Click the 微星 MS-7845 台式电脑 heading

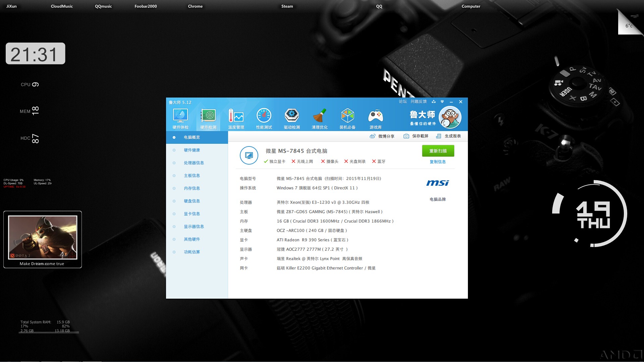tap(297, 151)
